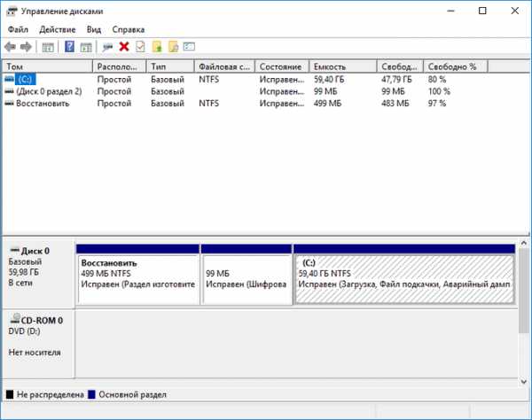Open the Файл menu
Viewport: 532px width, 420px height.
(x=18, y=29)
